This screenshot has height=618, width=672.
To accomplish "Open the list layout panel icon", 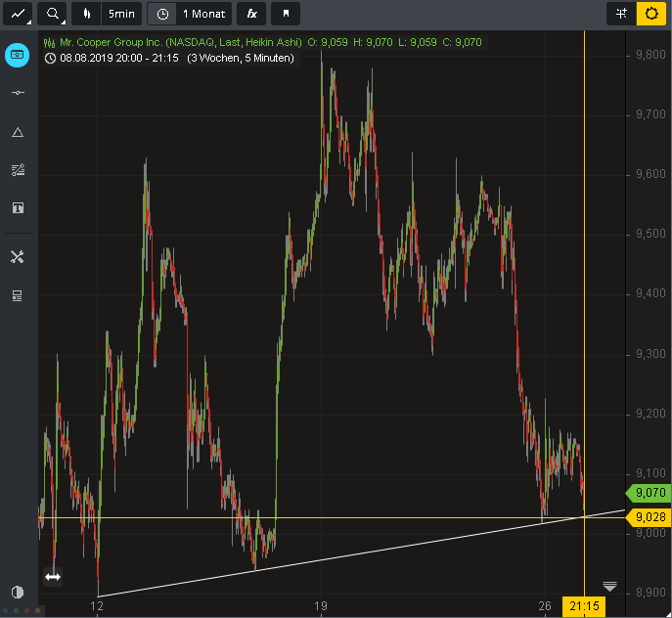I will [x=18, y=295].
